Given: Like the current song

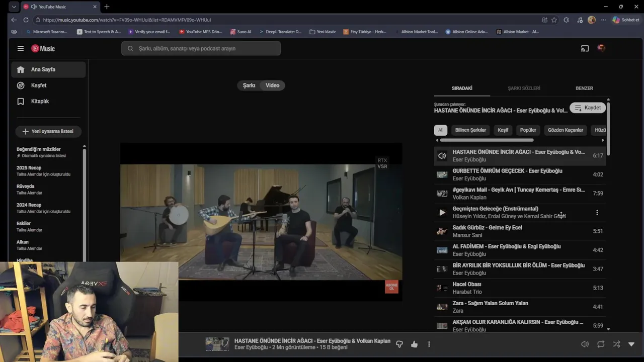Looking at the screenshot, I should point(414,344).
